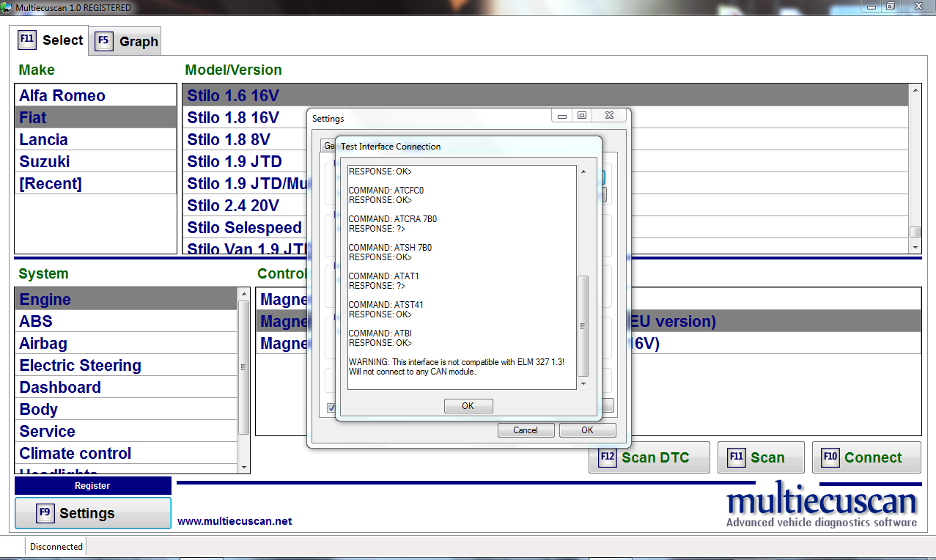Select Stilo 1.9 JTD model

point(246,161)
